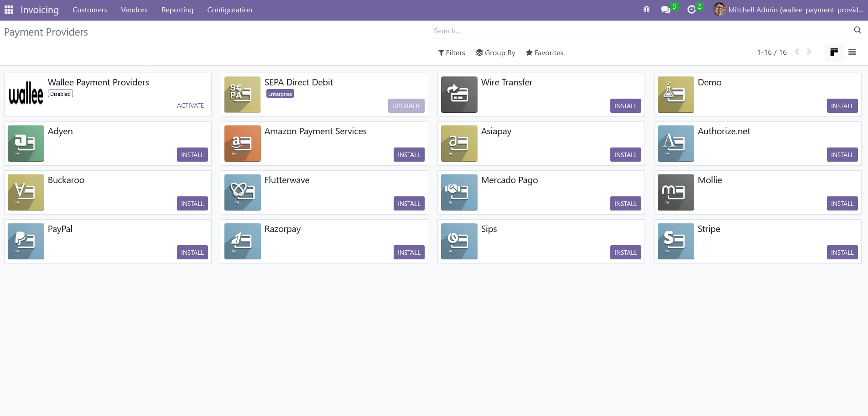This screenshot has height=416, width=868.
Task: Install the Mollie payment provider
Action: (x=842, y=204)
